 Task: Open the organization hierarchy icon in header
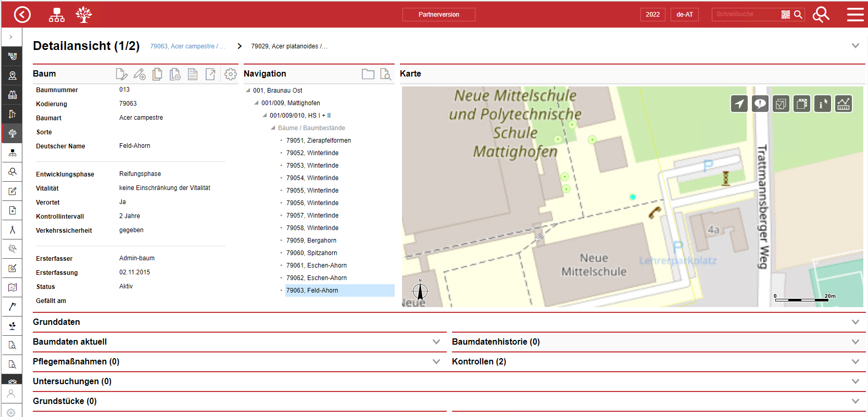coord(57,15)
